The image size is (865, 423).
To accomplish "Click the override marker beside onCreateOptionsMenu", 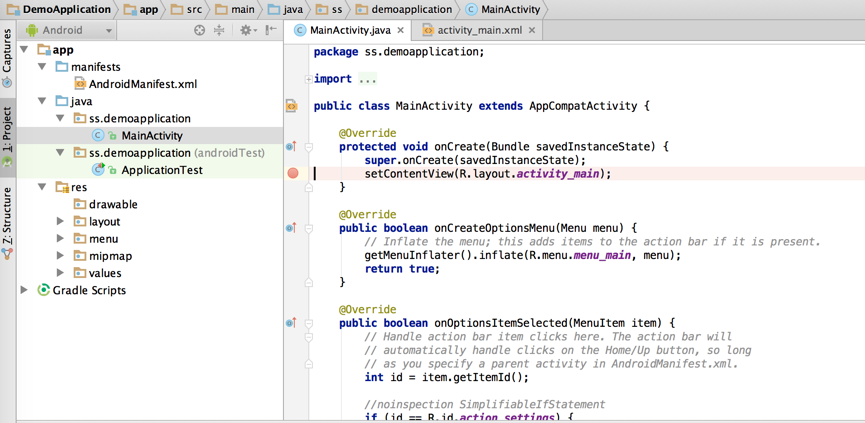I will pos(291,228).
